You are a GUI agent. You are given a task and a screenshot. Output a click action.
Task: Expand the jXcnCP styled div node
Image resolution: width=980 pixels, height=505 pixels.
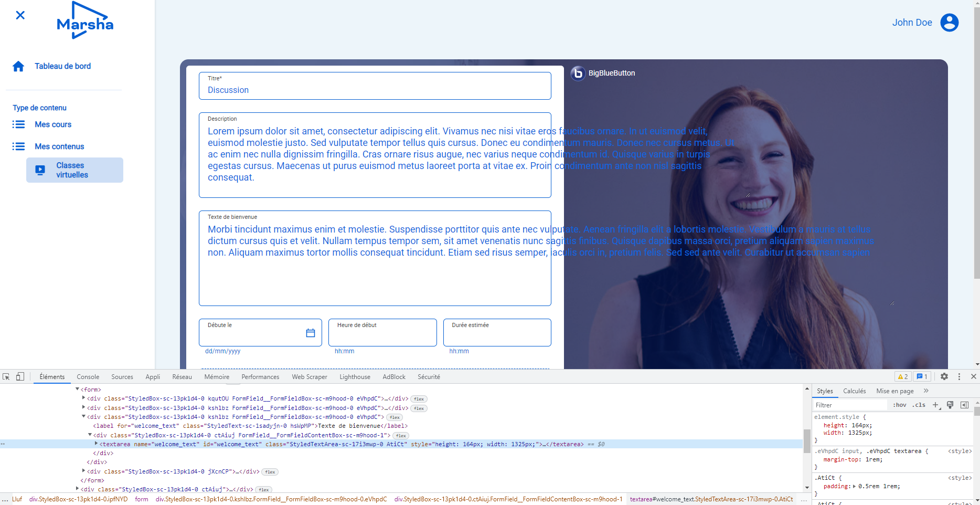pos(84,471)
